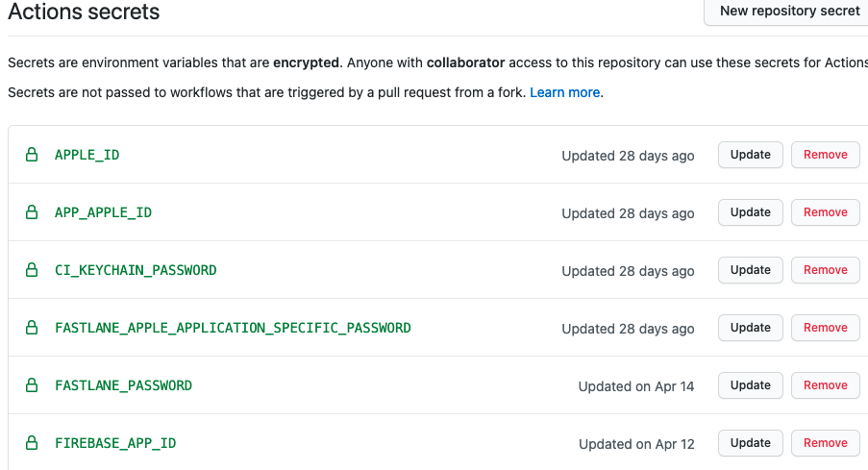Remove the FIREBASE_APP_ID secret
Viewport: 868px width, 470px height.
coord(826,442)
